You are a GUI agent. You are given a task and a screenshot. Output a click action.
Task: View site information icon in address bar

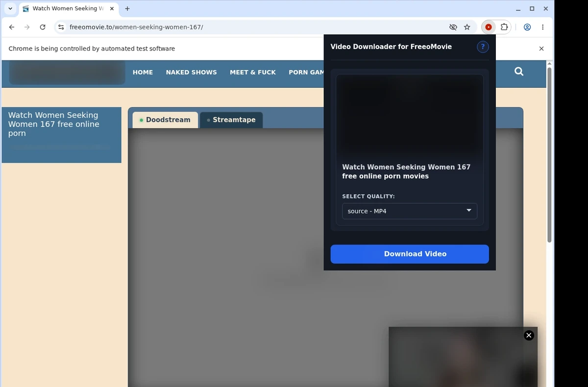coord(61,27)
